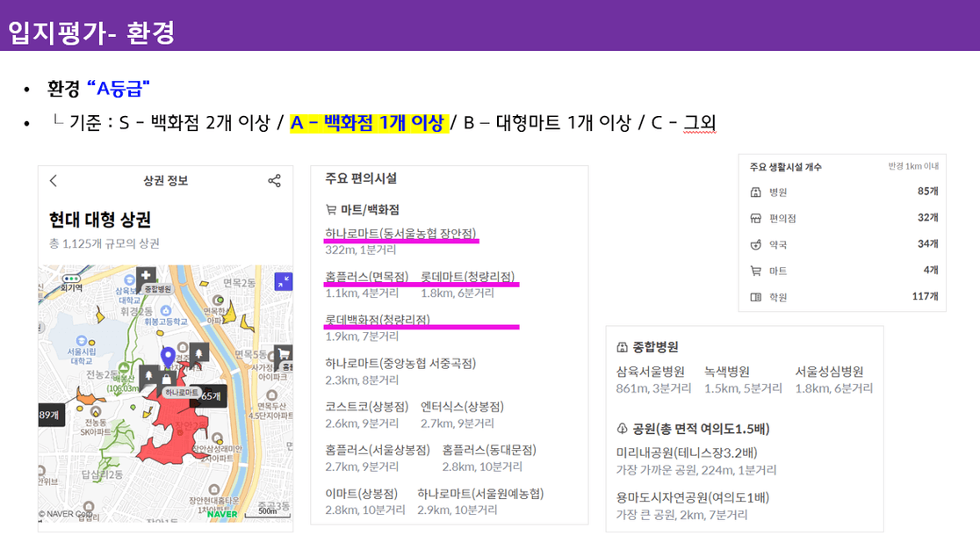Select 하나로마트(동서울농협 장안점) entry
The image size is (980, 550).
pos(400,233)
